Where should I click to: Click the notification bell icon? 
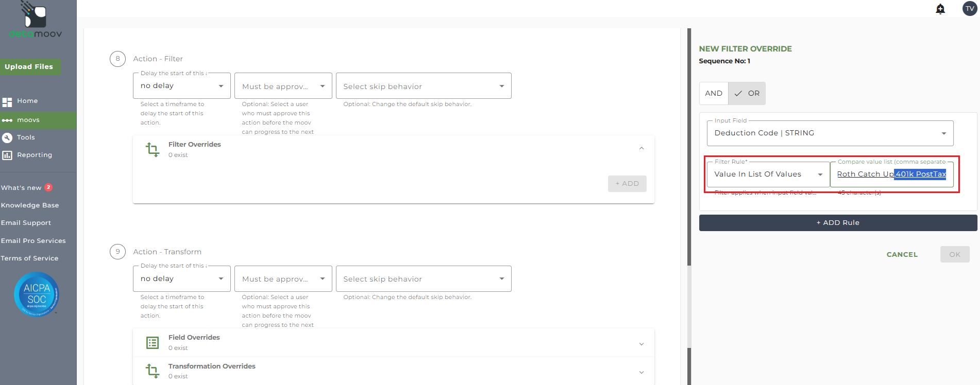[x=940, y=9]
